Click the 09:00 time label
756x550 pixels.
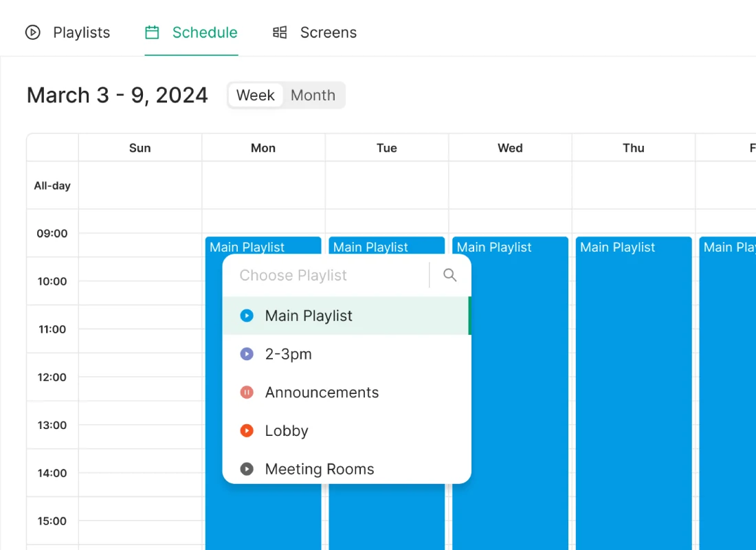(x=52, y=234)
